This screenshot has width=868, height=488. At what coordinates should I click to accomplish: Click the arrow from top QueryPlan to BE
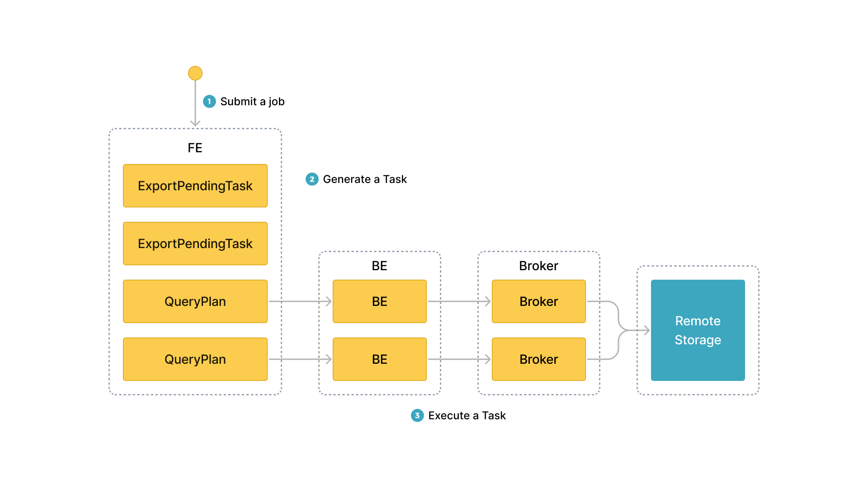pos(300,301)
